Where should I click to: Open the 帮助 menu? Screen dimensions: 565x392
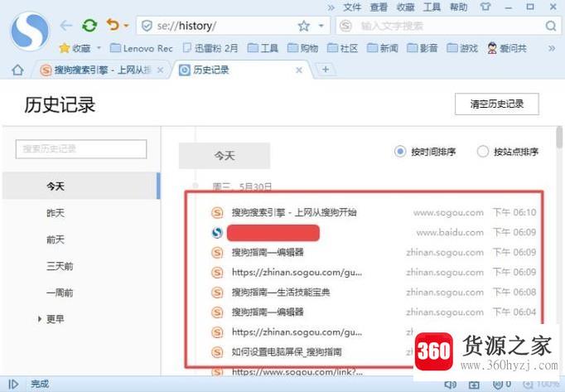458,7
